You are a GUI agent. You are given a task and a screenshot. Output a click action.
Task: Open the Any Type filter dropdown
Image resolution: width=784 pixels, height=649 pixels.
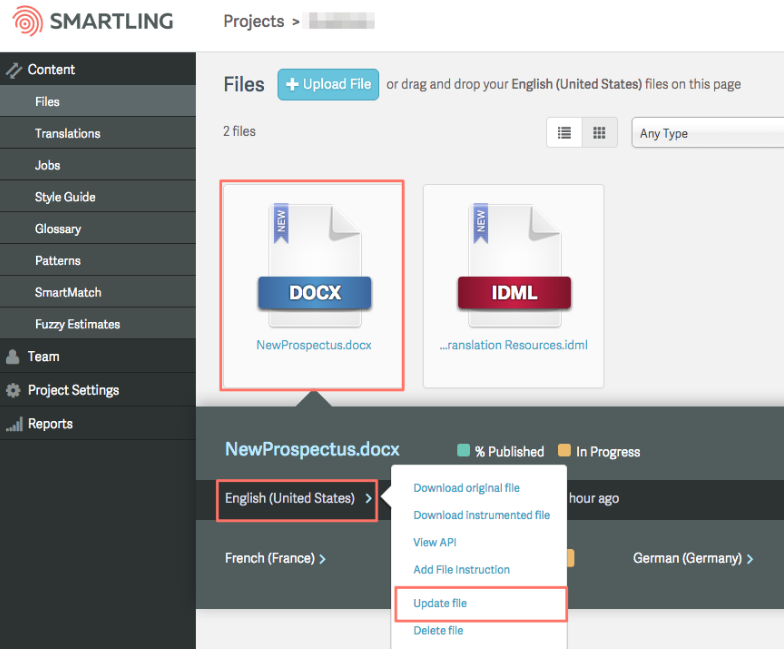[708, 133]
